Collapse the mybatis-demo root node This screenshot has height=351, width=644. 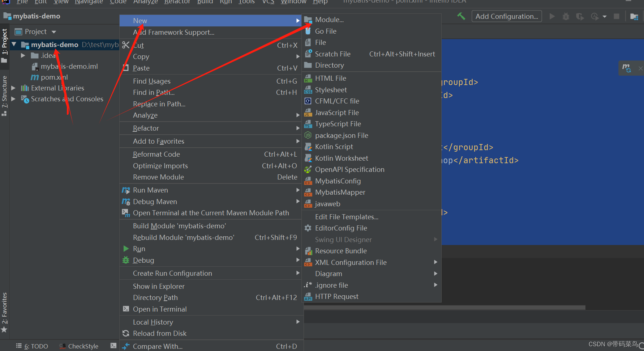pos(14,45)
